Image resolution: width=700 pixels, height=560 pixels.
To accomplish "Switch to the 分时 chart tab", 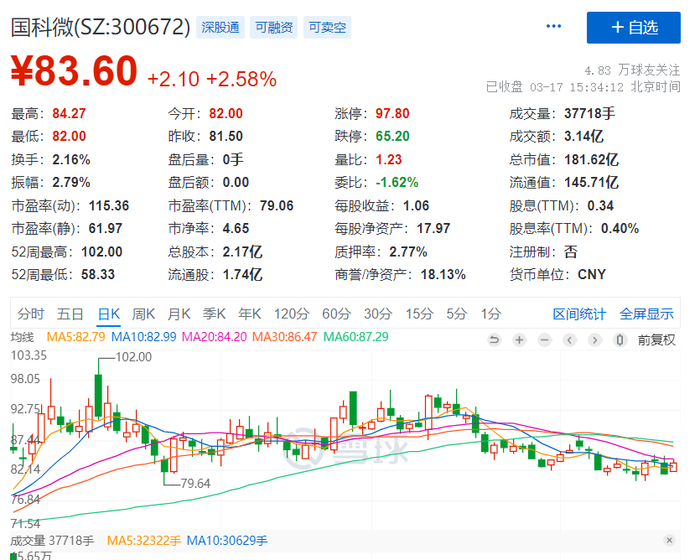I will point(31,314).
